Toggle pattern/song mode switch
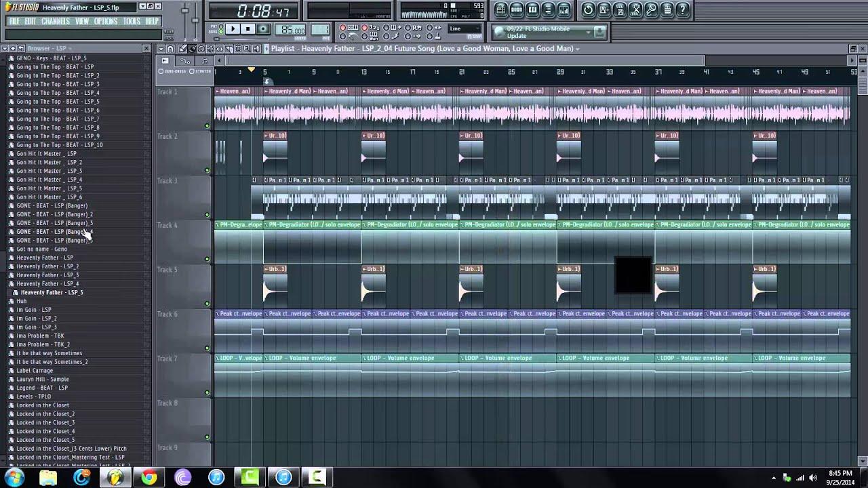Image resolution: width=868 pixels, height=488 pixels. pyautogui.click(x=220, y=28)
